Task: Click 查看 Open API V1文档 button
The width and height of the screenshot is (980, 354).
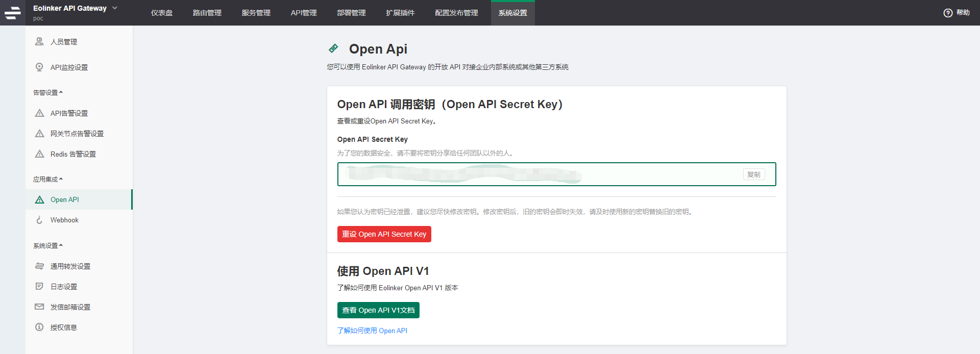Action: 378,310
